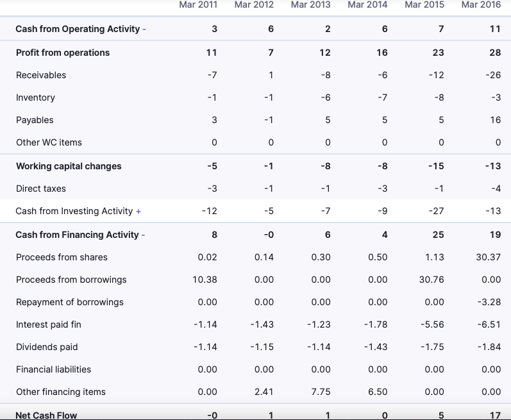Select the Direct taxes row label
511x420 pixels.
coord(41,189)
